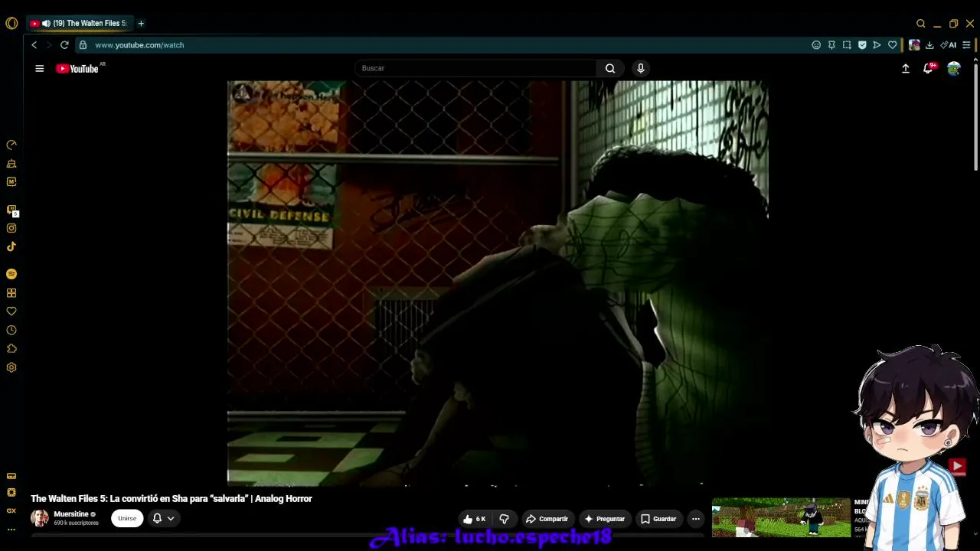Open Spotify player in the sidebar
The image size is (980, 551).
11,274
